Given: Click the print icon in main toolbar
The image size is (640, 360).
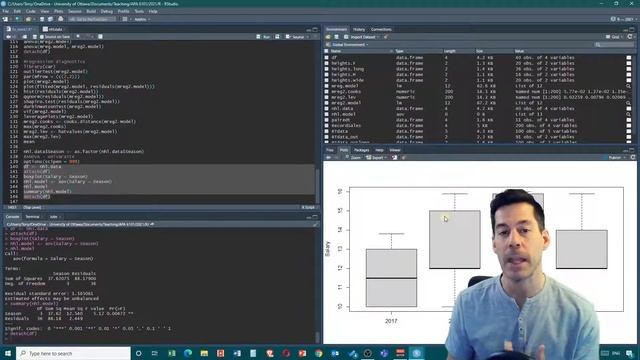Looking at the screenshot, I should click(60, 19).
